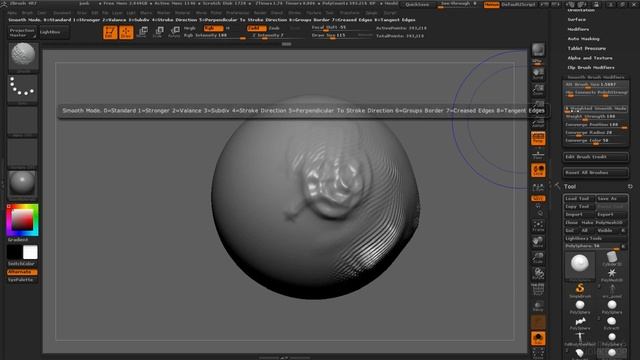640x360 pixels.
Task: Collapse the Tool palette header
Action: [x=570, y=187]
